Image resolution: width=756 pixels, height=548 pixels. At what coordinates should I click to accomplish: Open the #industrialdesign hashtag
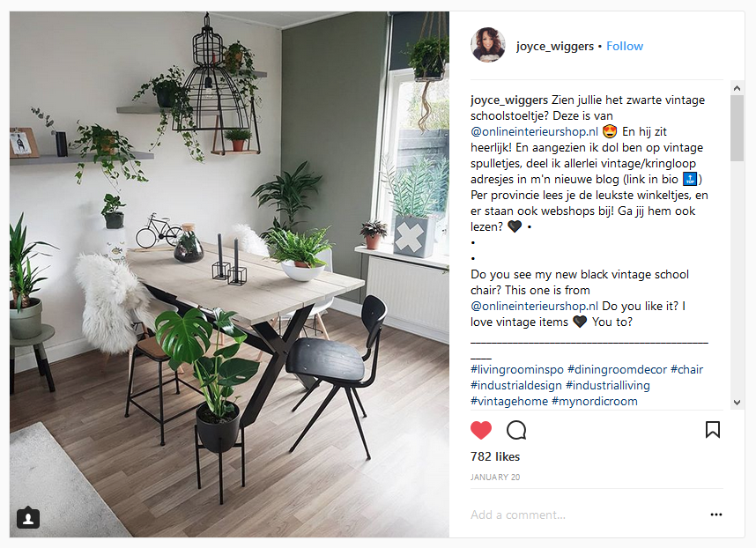coord(515,386)
